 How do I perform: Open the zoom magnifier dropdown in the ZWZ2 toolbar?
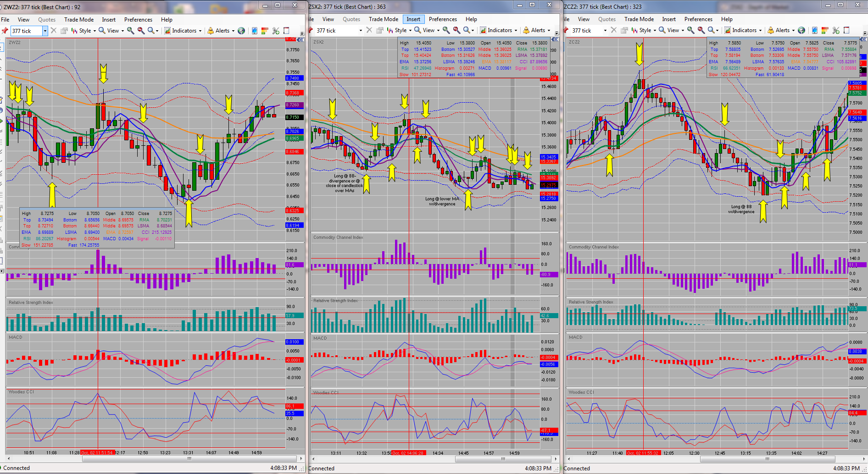tap(153, 31)
